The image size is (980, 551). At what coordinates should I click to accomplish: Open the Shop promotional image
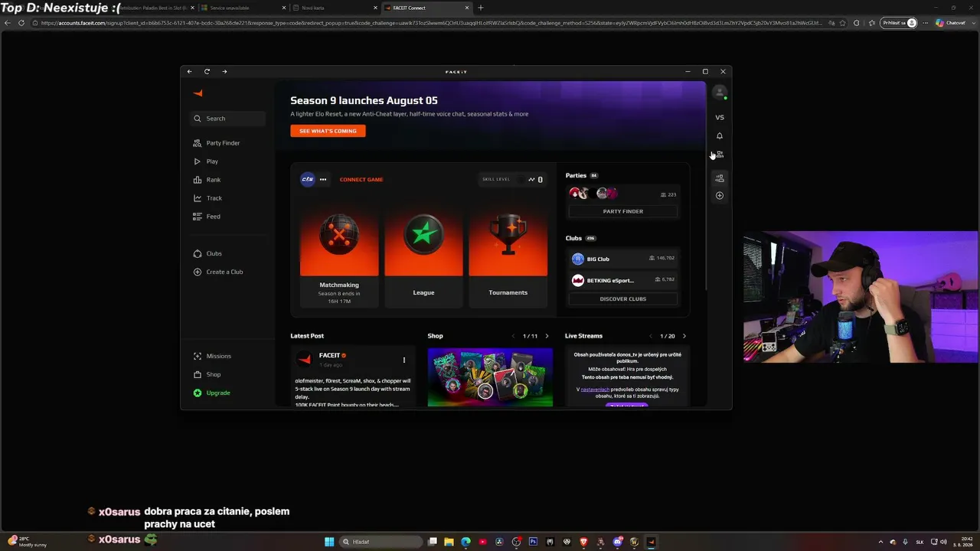click(x=490, y=377)
